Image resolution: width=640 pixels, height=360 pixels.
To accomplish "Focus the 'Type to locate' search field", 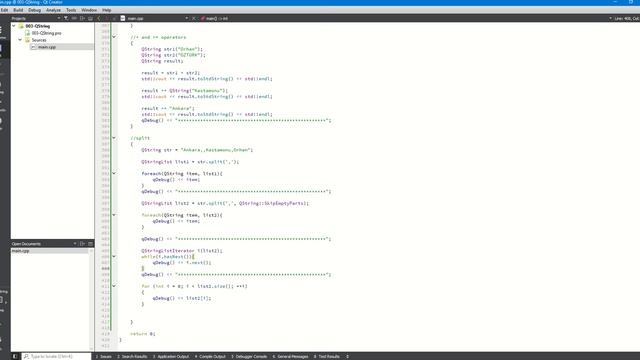I will [x=56, y=356].
